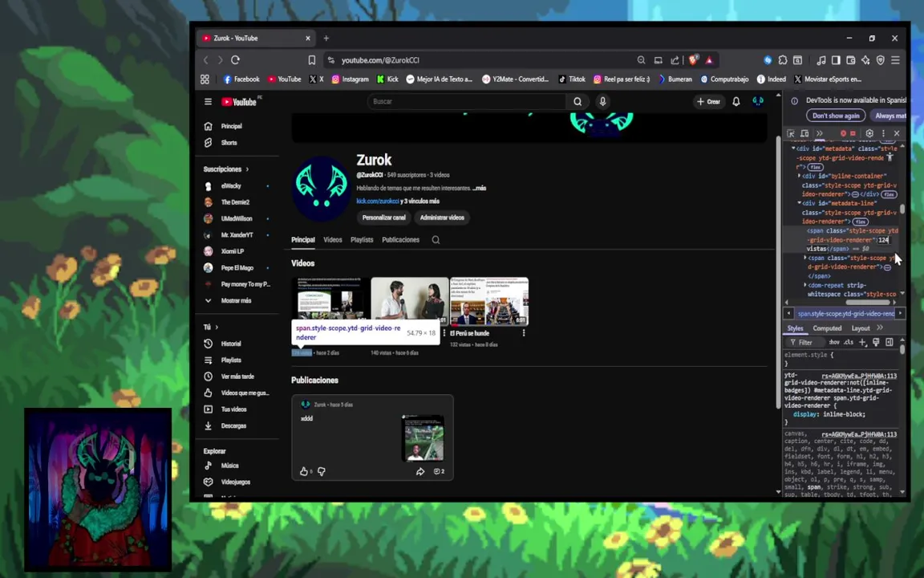Viewport: 924px width, 578px height.
Task: Click the zoom-out magnifier in address bar
Action: (641, 60)
